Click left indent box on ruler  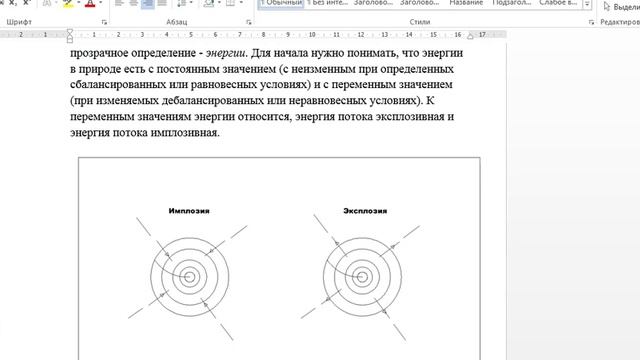coord(70,40)
